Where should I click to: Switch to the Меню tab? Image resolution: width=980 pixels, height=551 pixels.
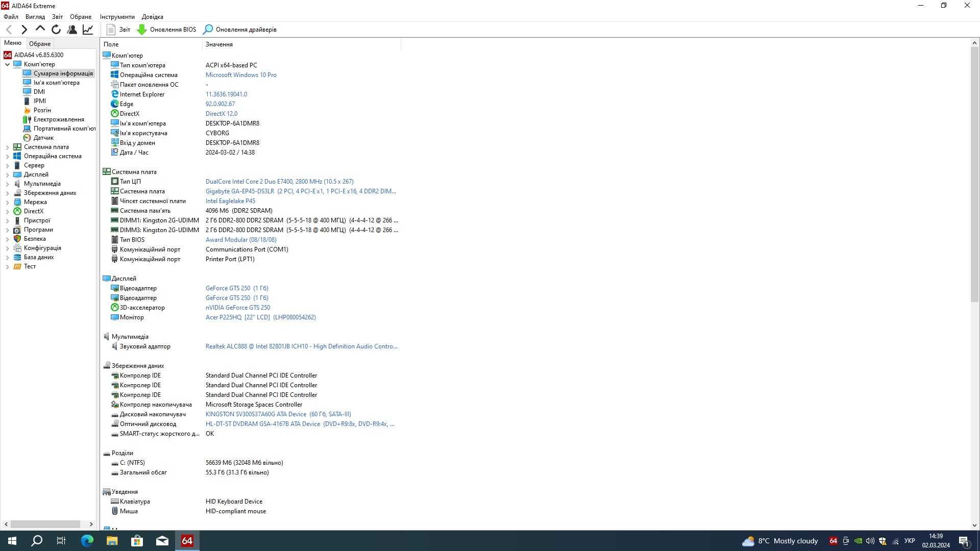13,43
